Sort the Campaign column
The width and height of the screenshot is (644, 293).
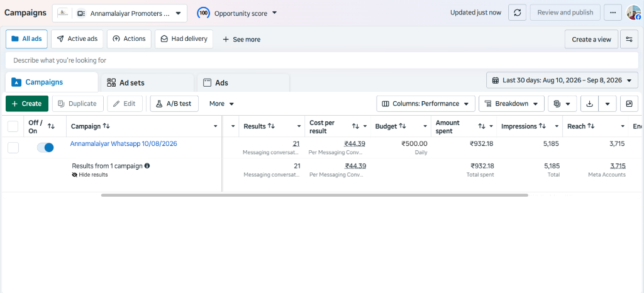(x=106, y=126)
